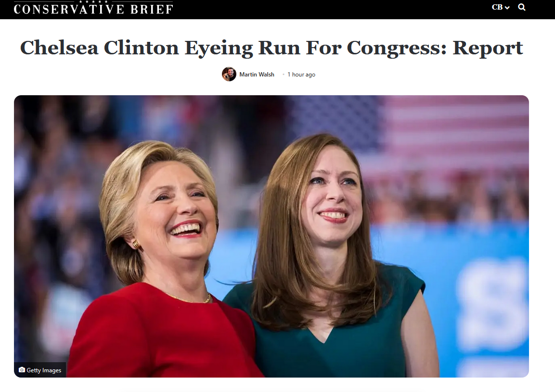Viewport: 555px width, 392px height.
Task: Expand the CB dropdown chevron
Action: (507, 7)
